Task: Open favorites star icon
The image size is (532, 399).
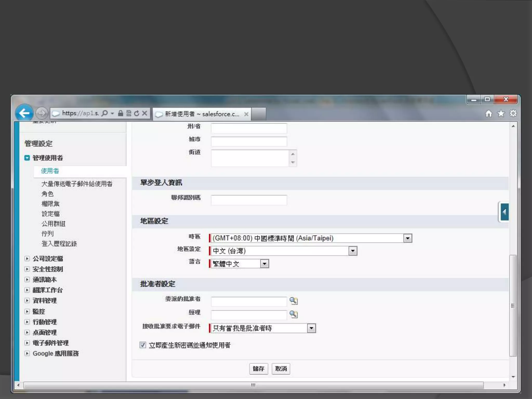Action: [501, 114]
